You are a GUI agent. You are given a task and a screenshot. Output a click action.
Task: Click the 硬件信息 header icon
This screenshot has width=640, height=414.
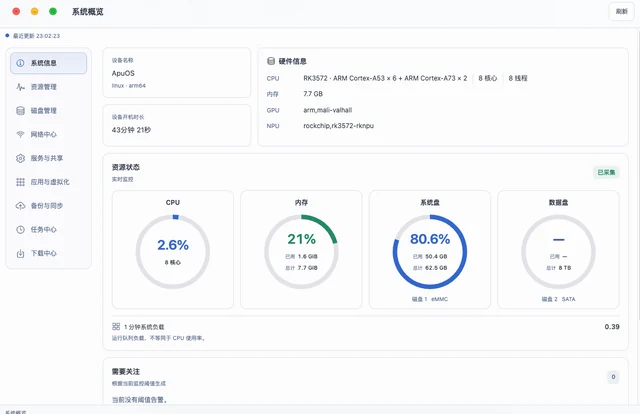click(271, 61)
